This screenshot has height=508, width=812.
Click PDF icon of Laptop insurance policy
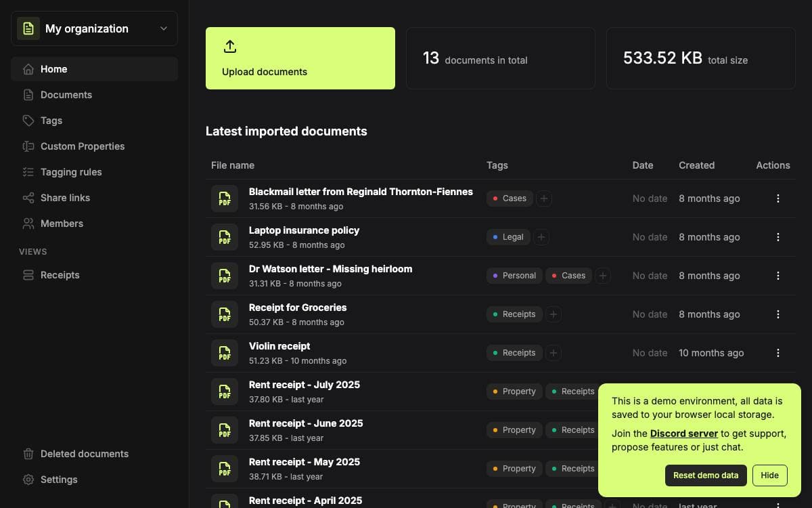coord(225,237)
